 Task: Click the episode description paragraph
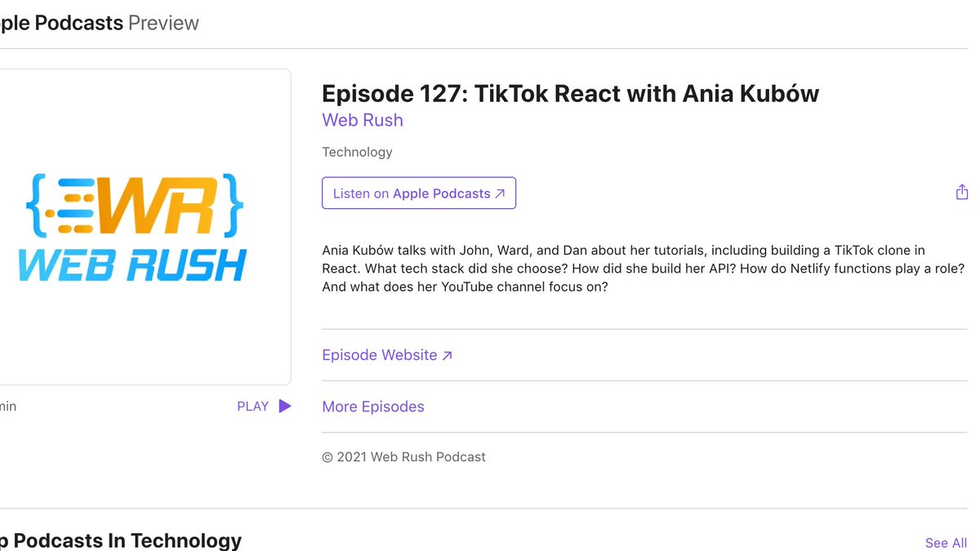pos(644,269)
